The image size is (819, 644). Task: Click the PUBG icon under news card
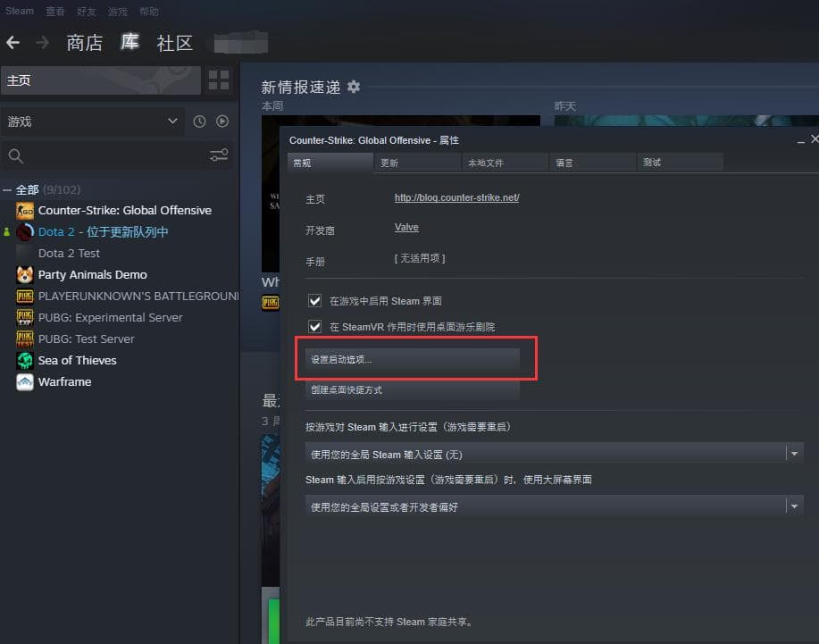pos(270,303)
